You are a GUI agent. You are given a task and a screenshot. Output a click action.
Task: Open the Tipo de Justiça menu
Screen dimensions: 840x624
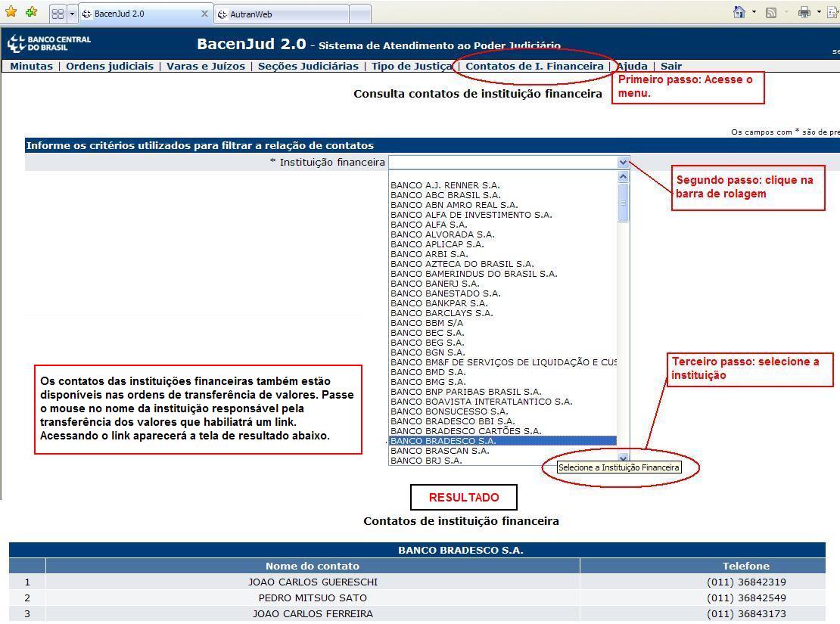coord(412,66)
